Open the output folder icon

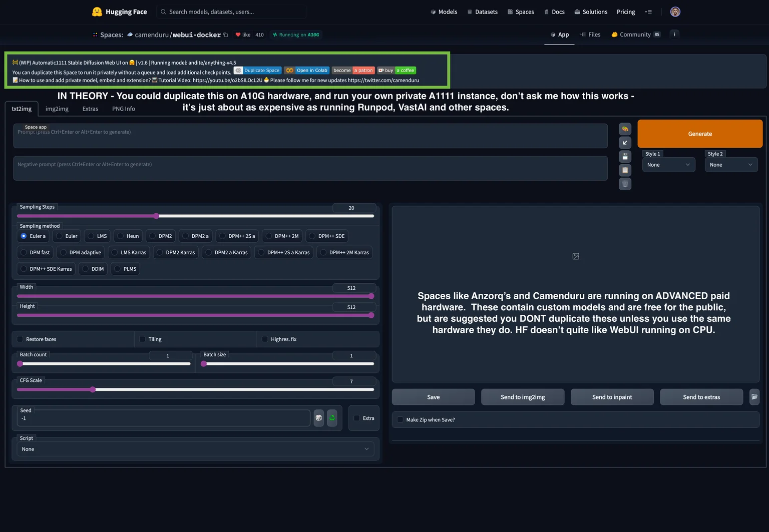[754, 397]
